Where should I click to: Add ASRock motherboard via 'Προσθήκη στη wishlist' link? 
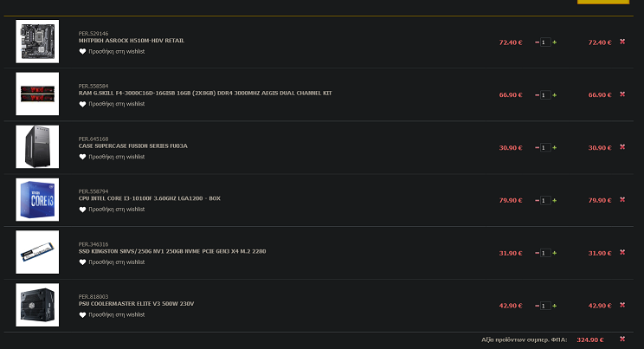[x=117, y=51]
